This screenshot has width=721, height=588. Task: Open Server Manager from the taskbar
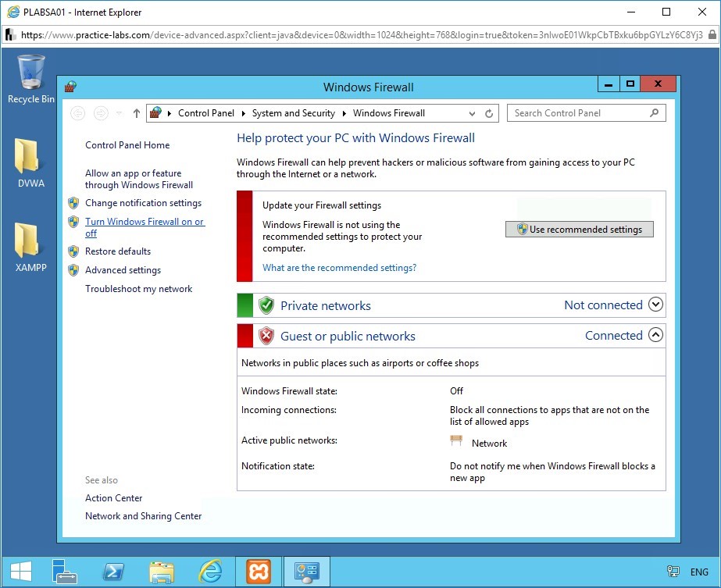pyautogui.click(x=64, y=572)
